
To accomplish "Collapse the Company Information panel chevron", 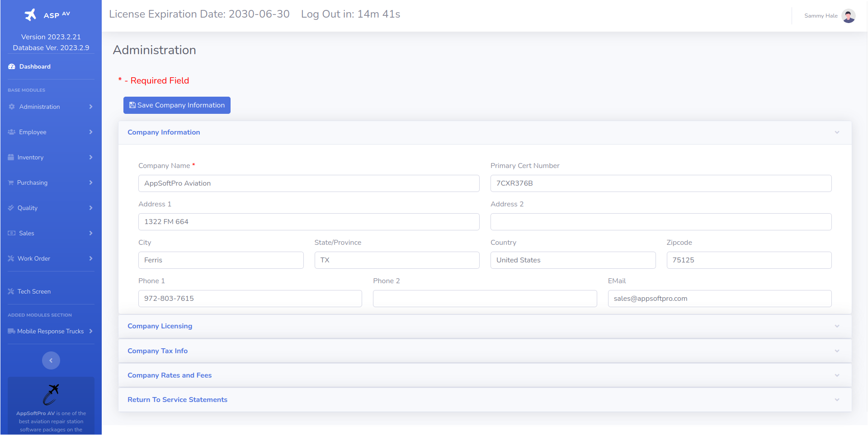I will [837, 132].
